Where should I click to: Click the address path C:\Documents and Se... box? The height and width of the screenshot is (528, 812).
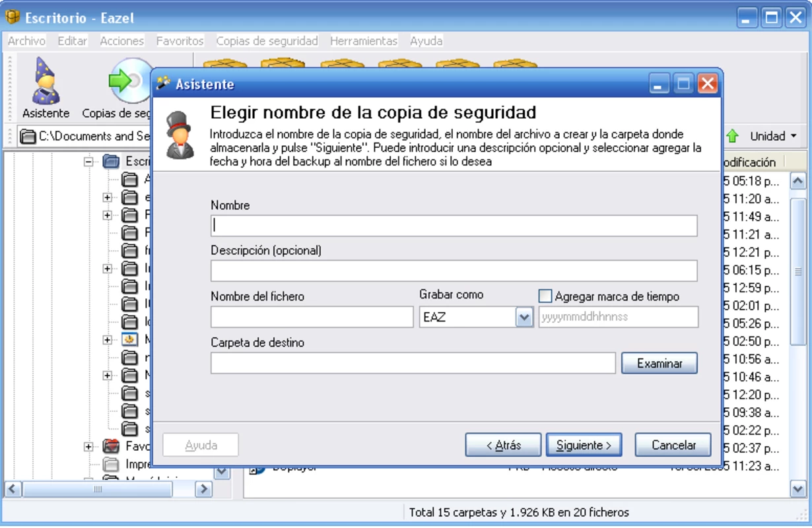pos(86,137)
